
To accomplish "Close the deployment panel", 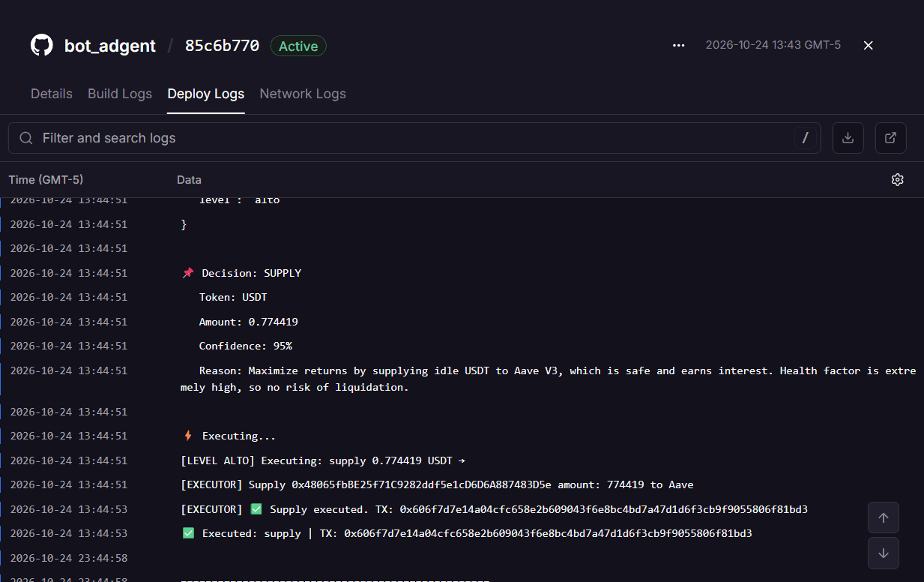I will pos(869,45).
